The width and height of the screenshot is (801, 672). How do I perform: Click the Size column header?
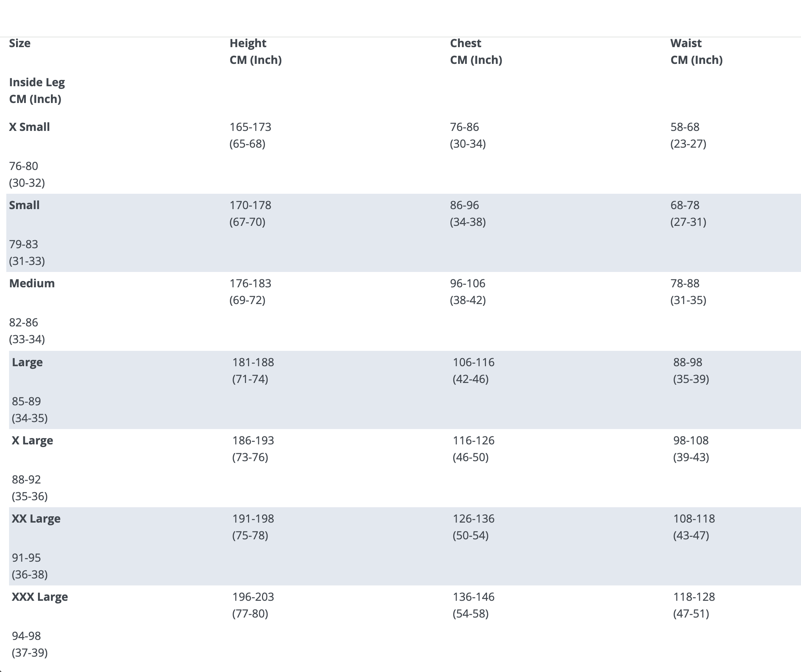coord(20,43)
